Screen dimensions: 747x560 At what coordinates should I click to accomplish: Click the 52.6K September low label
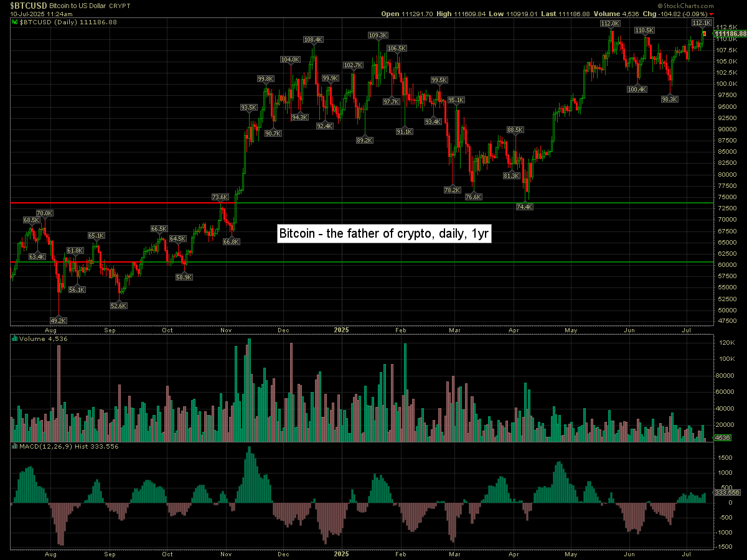pyautogui.click(x=118, y=306)
